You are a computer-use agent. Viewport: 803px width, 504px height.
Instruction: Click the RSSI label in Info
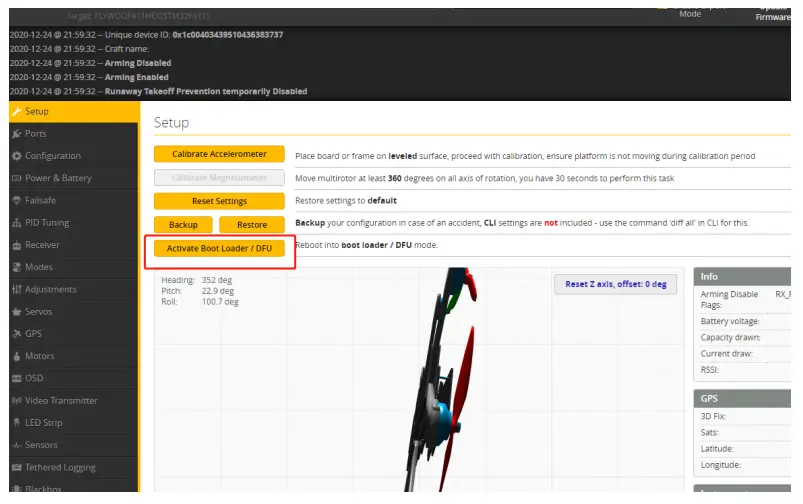[710, 370]
